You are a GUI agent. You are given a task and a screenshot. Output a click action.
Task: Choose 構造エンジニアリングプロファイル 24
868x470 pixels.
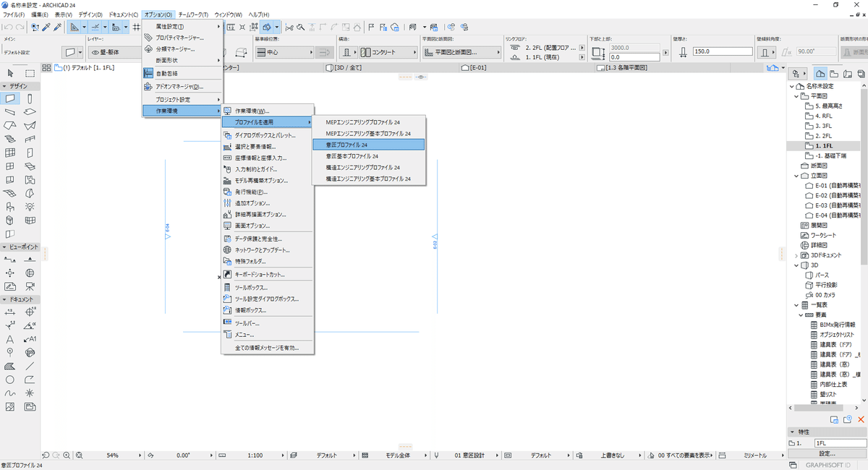point(368,167)
